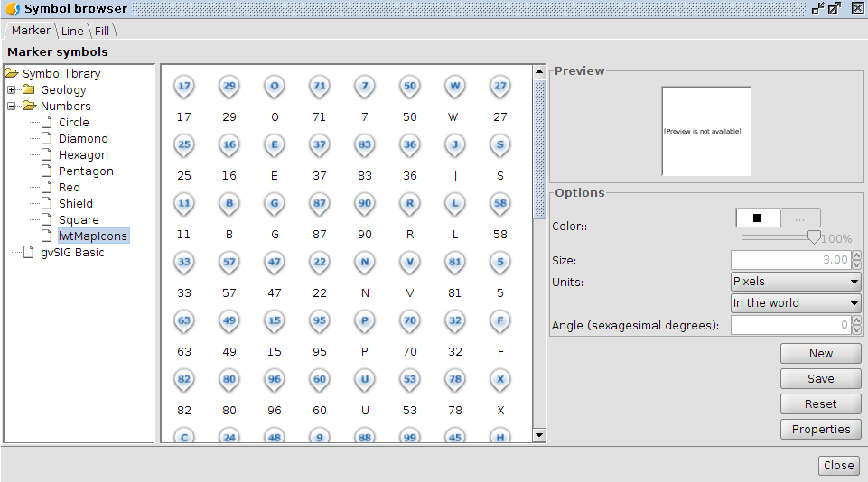Screen dimensions: 868x482
Task: Pick the marker icon labeled W
Action: (x=455, y=88)
